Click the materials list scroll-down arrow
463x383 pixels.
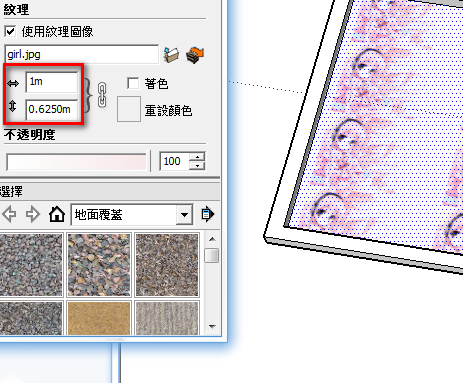coord(212,327)
